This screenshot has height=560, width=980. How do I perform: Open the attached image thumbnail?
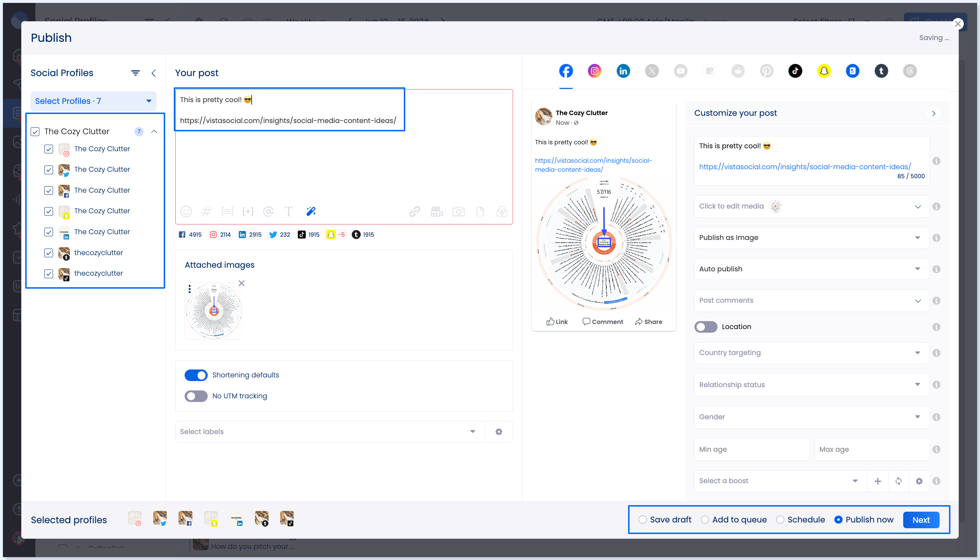(214, 311)
